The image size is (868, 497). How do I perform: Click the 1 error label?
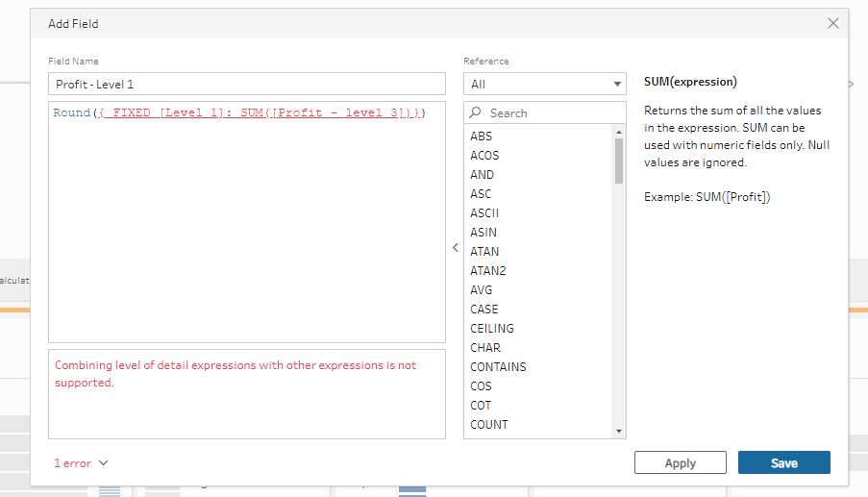tap(72, 463)
